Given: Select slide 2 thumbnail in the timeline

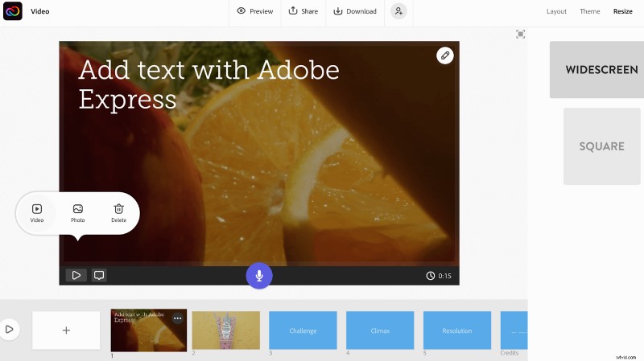Looking at the screenshot, I should coord(226,330).
